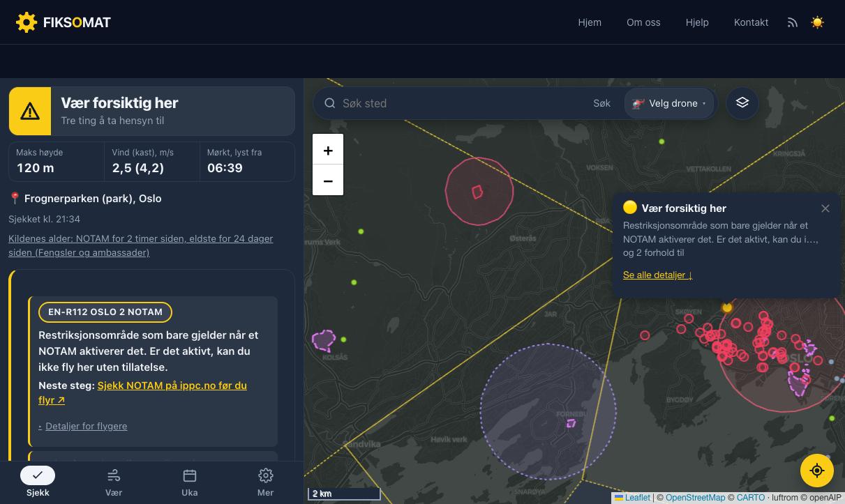Open the Mer tab

coord(265,482)
